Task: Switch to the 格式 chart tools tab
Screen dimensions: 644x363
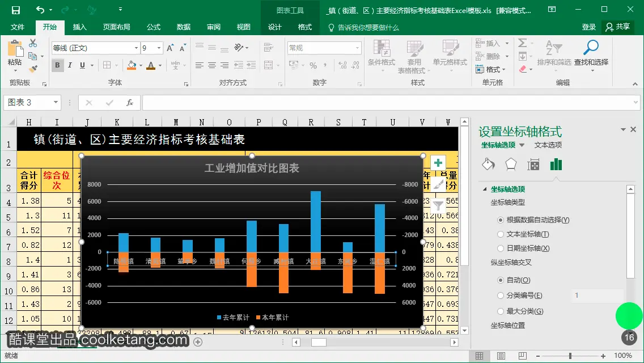Action: [x=305, y=27]
